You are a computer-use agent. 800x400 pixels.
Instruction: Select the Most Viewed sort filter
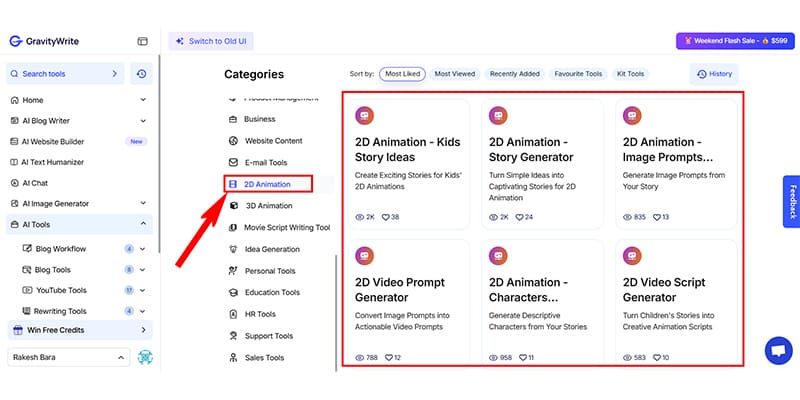[455, 74]
